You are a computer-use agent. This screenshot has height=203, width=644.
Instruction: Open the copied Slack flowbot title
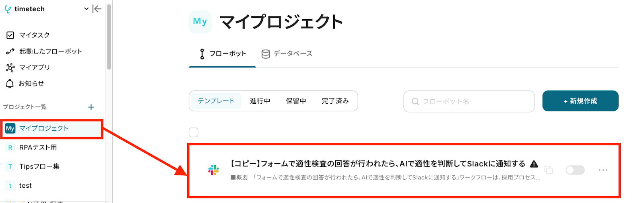[378, 164]
